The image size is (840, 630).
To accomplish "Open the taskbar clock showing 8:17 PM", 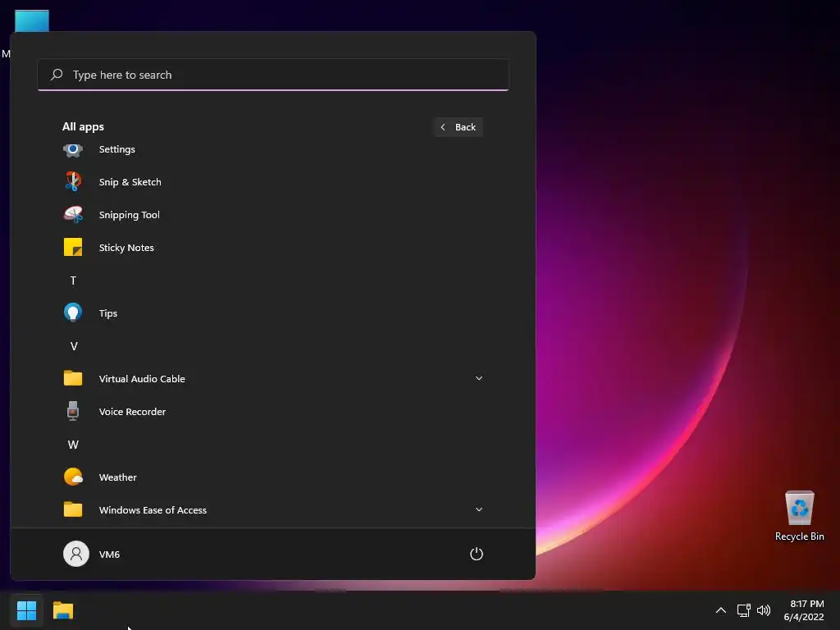I will coord(804,610).
